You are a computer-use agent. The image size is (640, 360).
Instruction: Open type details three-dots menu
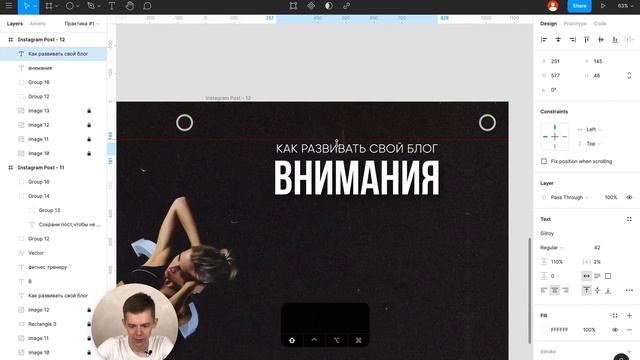tap(629, 290)
